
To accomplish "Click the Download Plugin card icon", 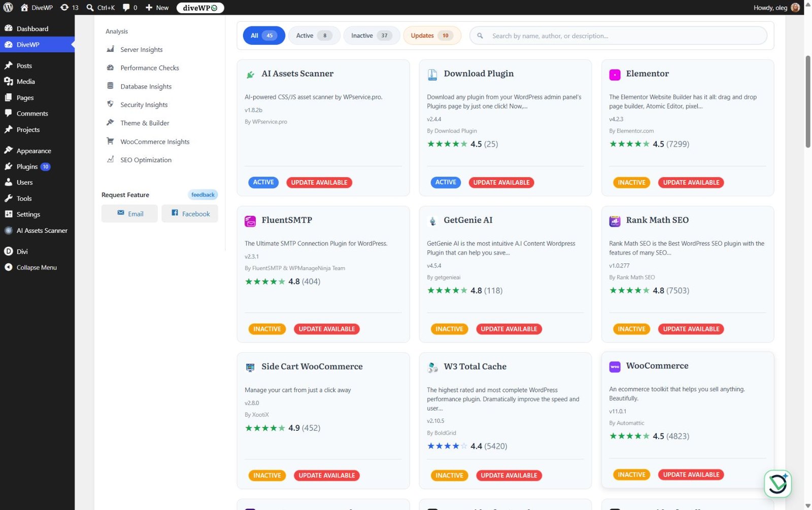I will [432, 75].
